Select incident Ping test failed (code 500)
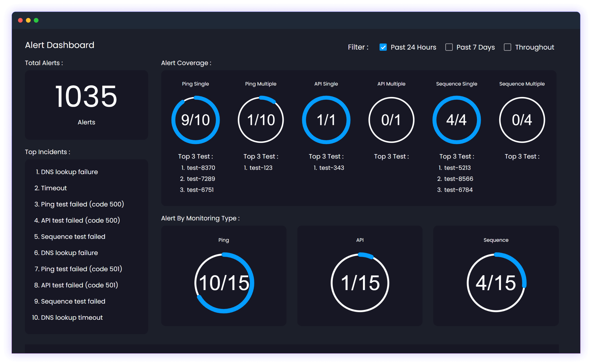591x364 pixels. coord(82,204)
